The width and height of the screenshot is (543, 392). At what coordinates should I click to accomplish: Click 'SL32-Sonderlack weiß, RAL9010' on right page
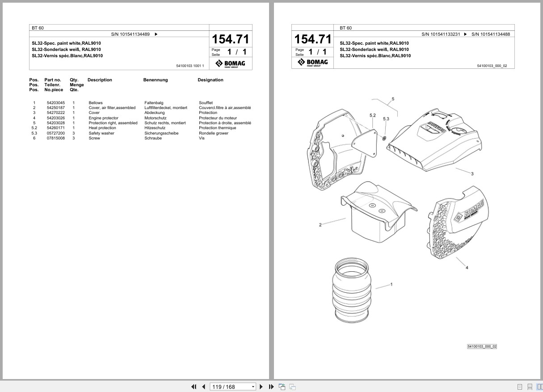[374, 50]
